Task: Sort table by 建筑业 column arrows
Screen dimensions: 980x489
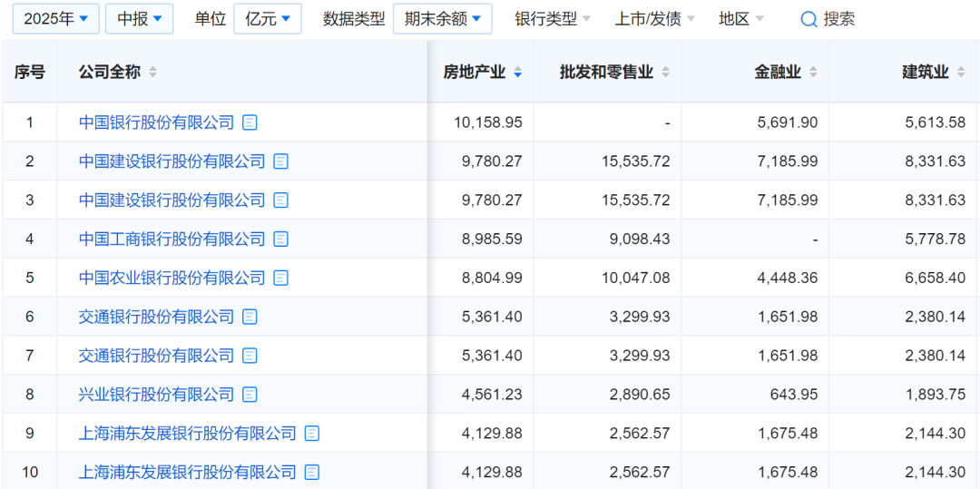Action: (961, 73)
